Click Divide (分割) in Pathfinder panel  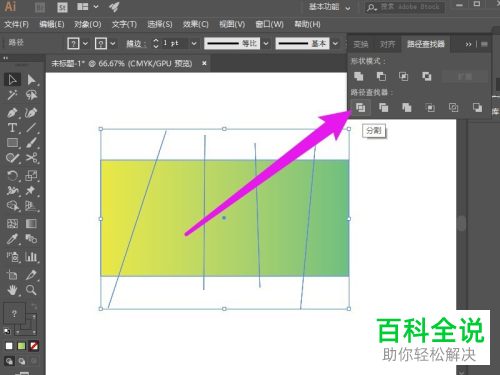(360, 108)
